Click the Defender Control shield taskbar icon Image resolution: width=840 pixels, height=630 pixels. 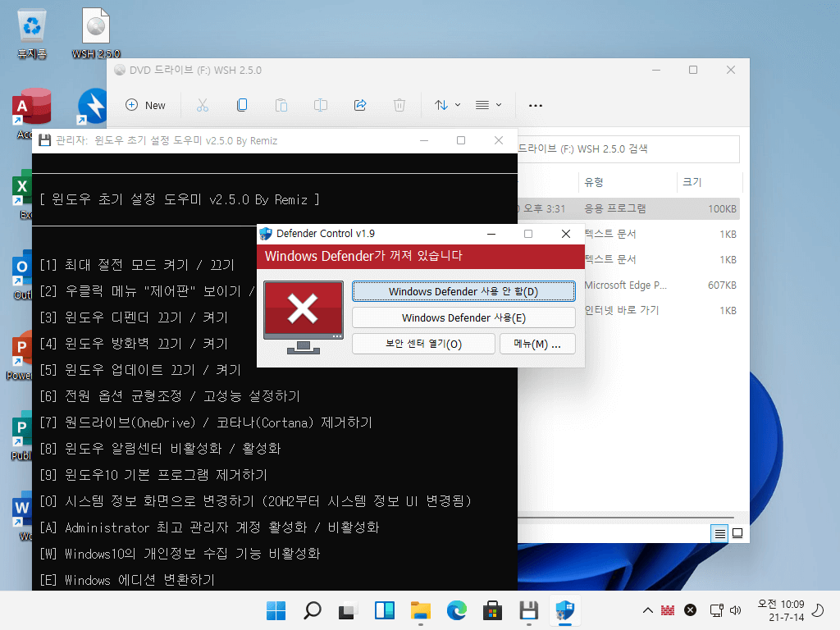click(x=564, y=610)
